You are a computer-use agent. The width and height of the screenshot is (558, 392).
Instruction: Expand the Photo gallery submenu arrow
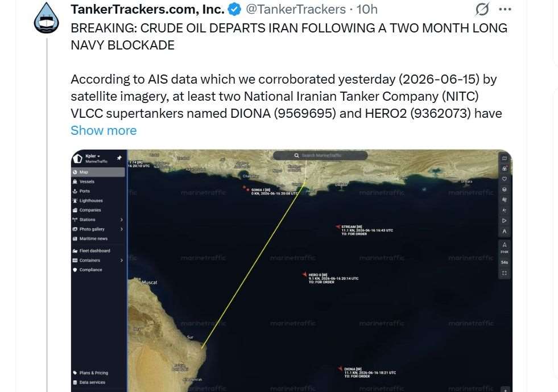pos(122,229)
